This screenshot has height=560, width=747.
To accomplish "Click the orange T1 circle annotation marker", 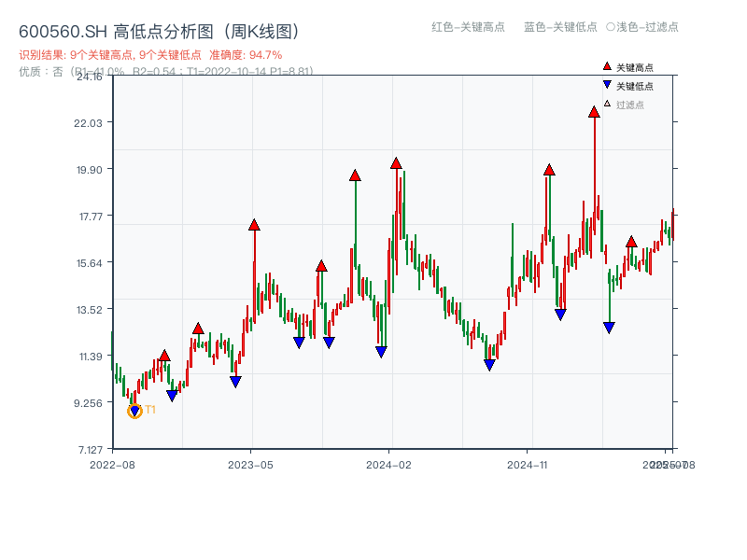I will 134,410.
